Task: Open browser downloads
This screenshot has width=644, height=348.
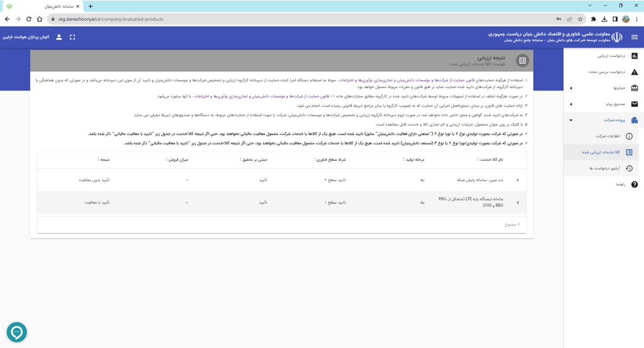Action: click(604, 19)
